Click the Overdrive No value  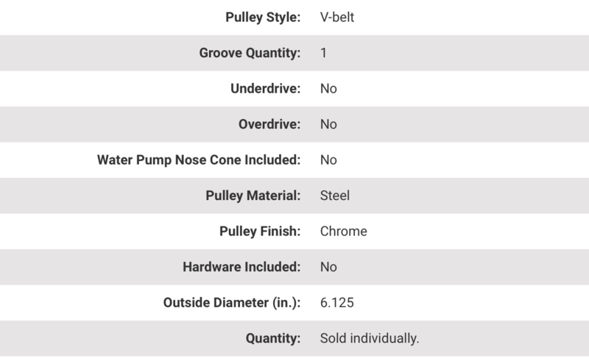(328, 124)
